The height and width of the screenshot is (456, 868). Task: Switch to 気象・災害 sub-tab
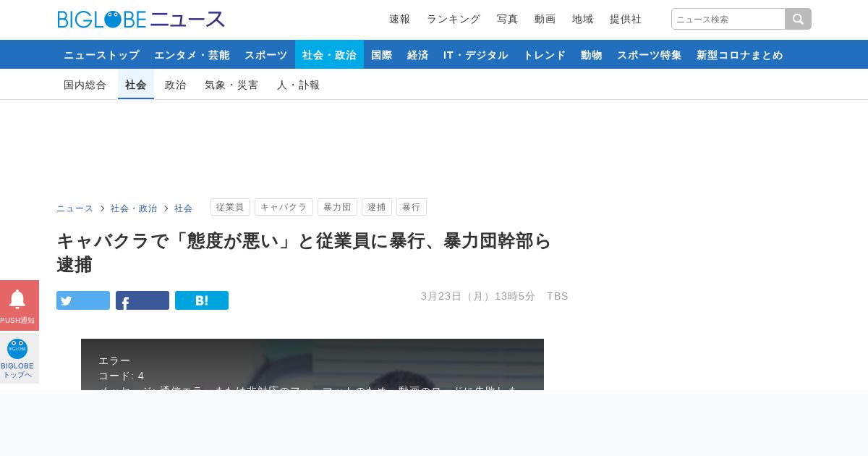[231, 85]
